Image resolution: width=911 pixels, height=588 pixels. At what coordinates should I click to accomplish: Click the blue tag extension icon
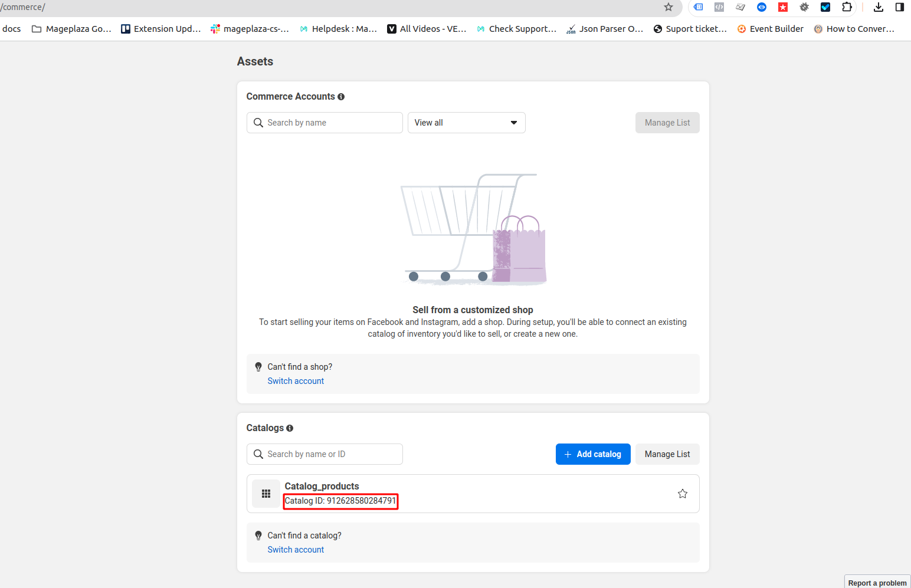click(x=699, y=7)
